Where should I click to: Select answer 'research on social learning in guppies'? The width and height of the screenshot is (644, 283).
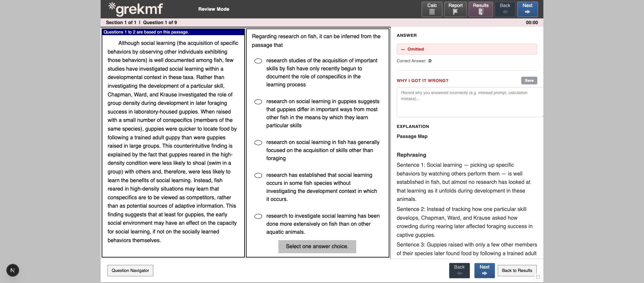[x=258, y=102]
